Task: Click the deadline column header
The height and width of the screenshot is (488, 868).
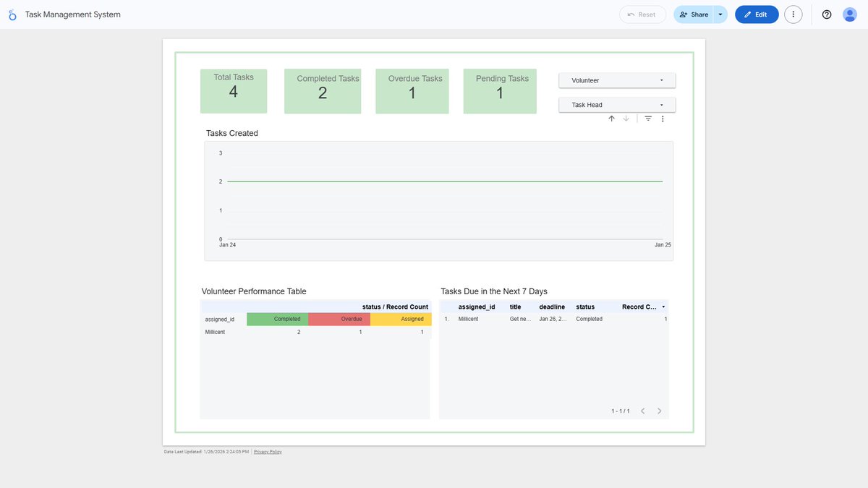Action: pyautogui.click(x=552, y=307)
